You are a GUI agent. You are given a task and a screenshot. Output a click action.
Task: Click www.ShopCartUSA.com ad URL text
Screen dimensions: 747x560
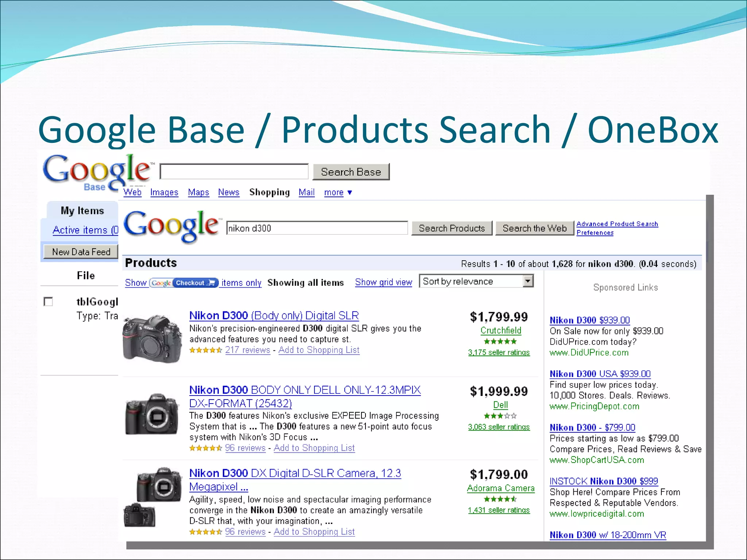click(597, 460)
